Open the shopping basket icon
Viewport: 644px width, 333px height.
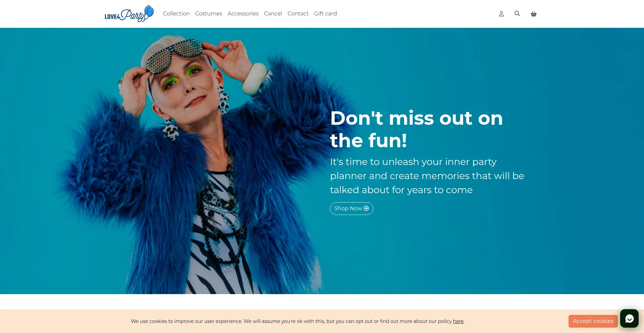pyautogui.click(x=533, y=14)
